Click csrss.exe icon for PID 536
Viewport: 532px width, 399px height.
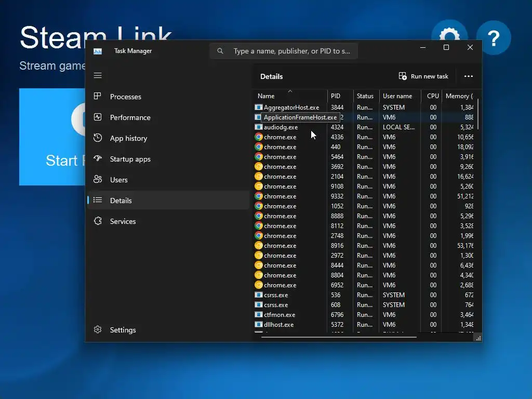pyautogui.click(x=259, y=295)
